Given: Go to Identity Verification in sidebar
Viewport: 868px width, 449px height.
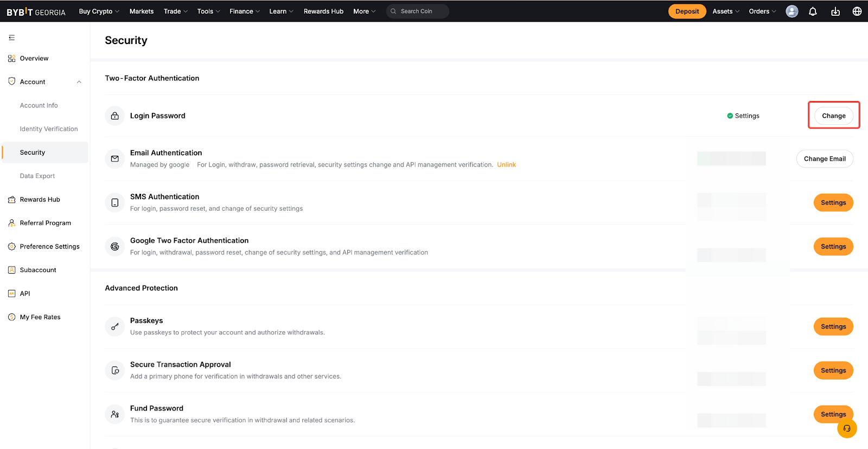Looking at the screenshot, I should pos(49,129).
